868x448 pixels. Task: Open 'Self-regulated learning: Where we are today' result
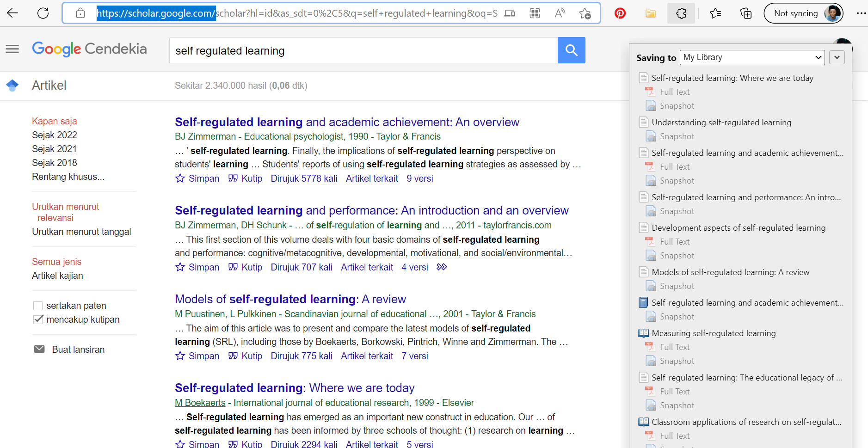coord(295,388)
